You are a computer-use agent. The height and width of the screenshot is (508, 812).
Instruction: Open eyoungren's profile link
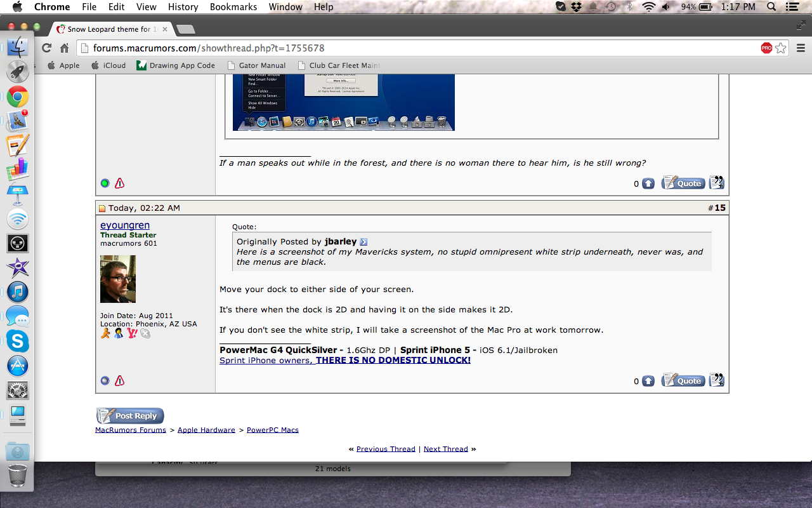click(x=125, y=225)
